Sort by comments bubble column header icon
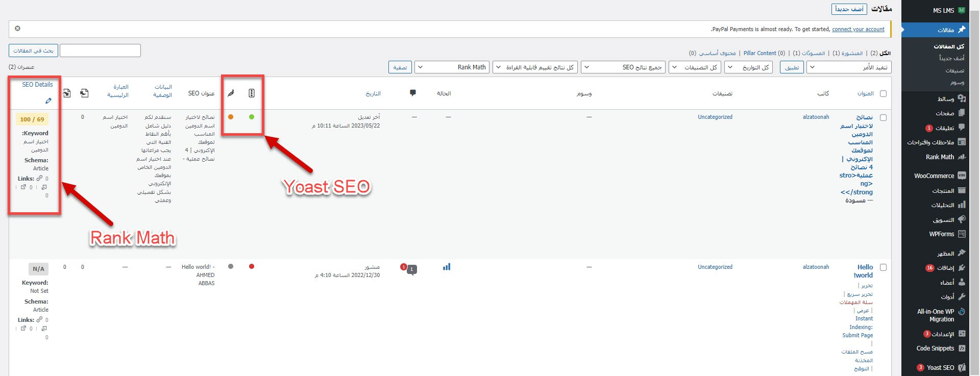Image resolution: width=980 pixels, height=376 pixels. pyautogui.click(x=413, y=93)
